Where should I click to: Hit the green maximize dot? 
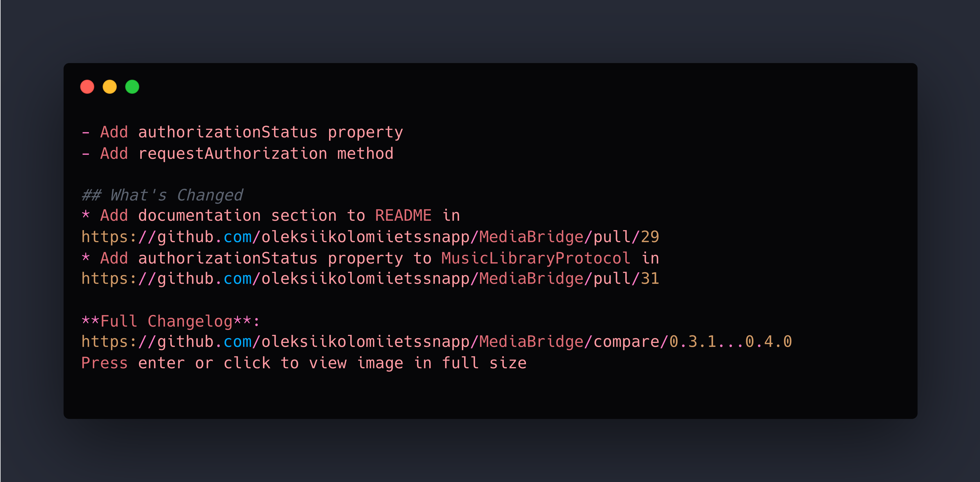click(132, 87)
